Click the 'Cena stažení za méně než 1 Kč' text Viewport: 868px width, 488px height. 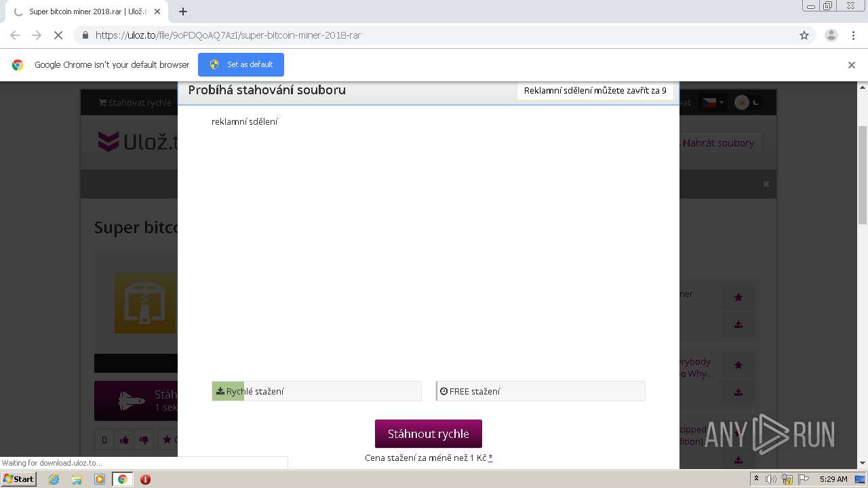(x=426, y=457)
